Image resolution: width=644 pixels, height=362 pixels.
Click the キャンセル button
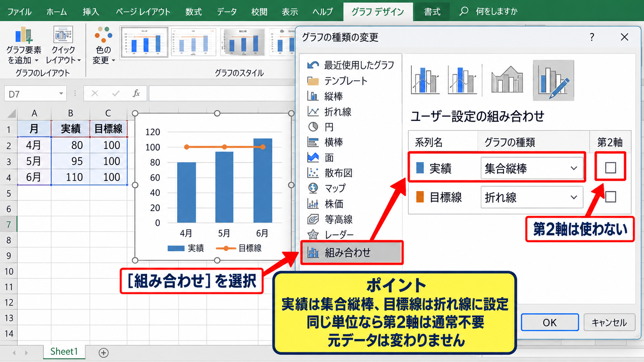pyautogui.click(x=609, y=322)
